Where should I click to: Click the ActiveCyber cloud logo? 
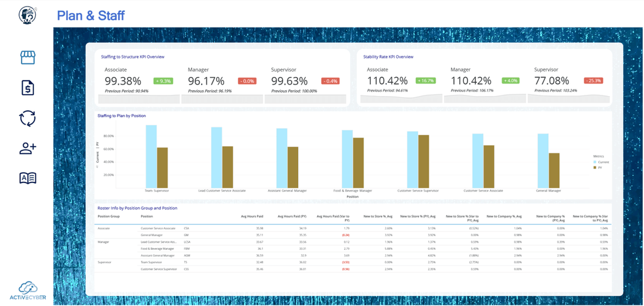point(27,290)
